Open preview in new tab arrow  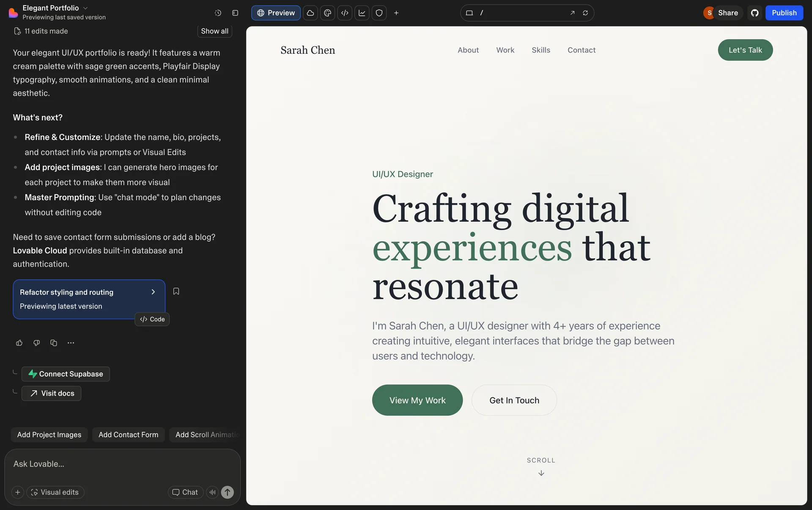coord(572,13)
